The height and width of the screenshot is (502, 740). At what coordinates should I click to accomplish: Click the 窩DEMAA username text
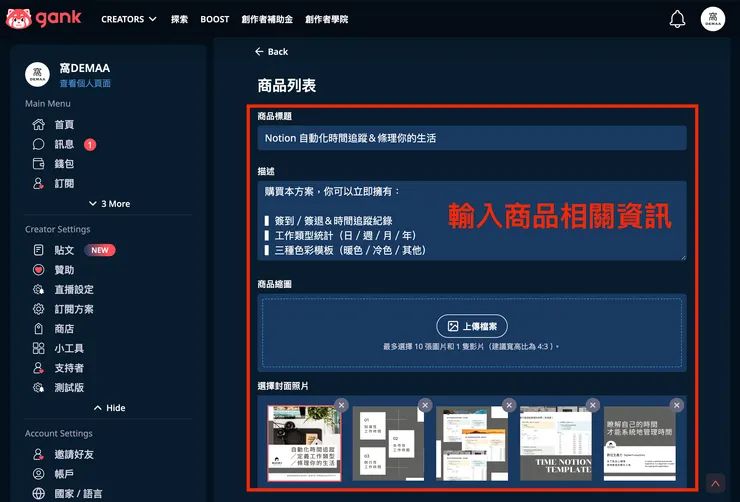tap(85, 68)
